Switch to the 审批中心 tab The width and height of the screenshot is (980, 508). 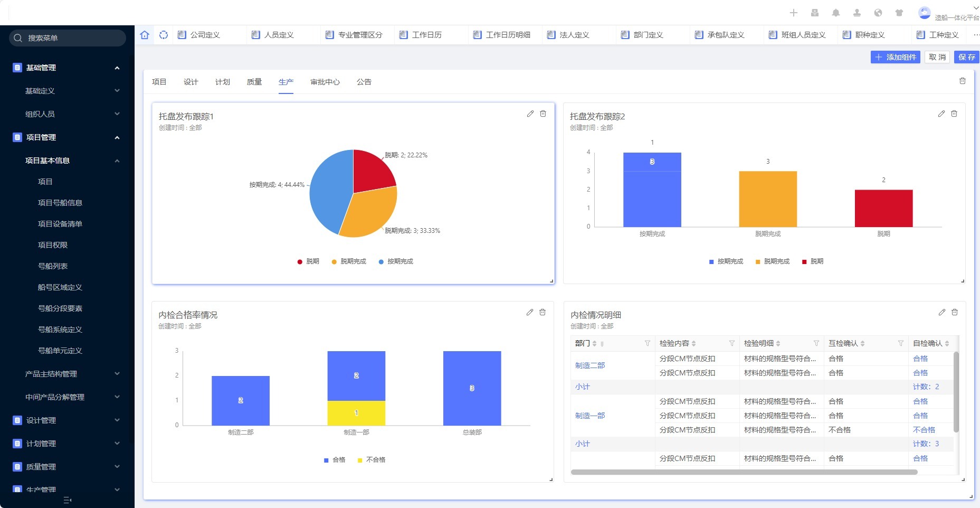(x=325, y=82)
